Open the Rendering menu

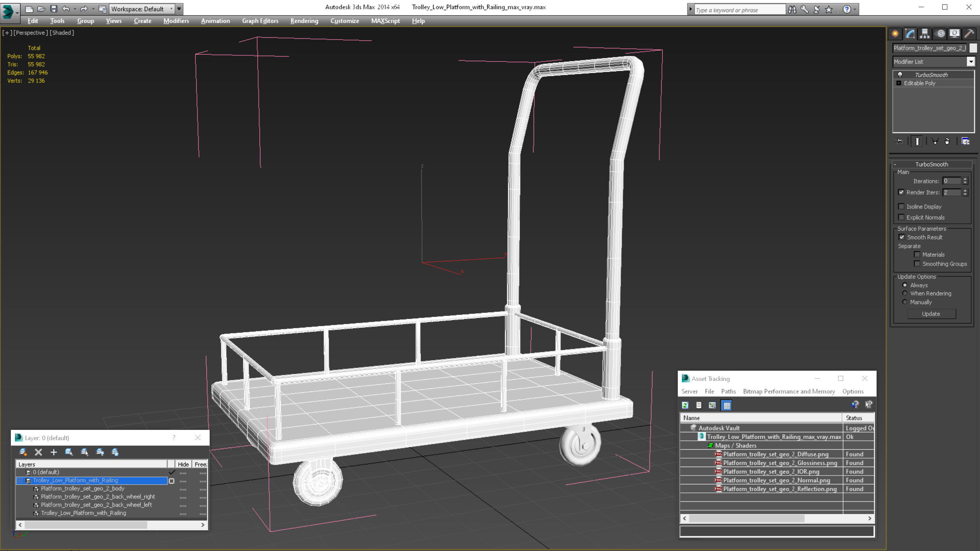pyautogui.click(x=304, y=21)
